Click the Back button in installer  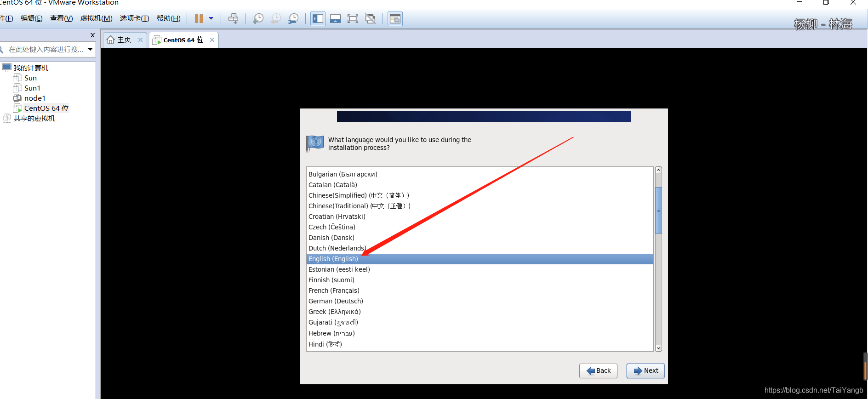click(x=598, y=371)
